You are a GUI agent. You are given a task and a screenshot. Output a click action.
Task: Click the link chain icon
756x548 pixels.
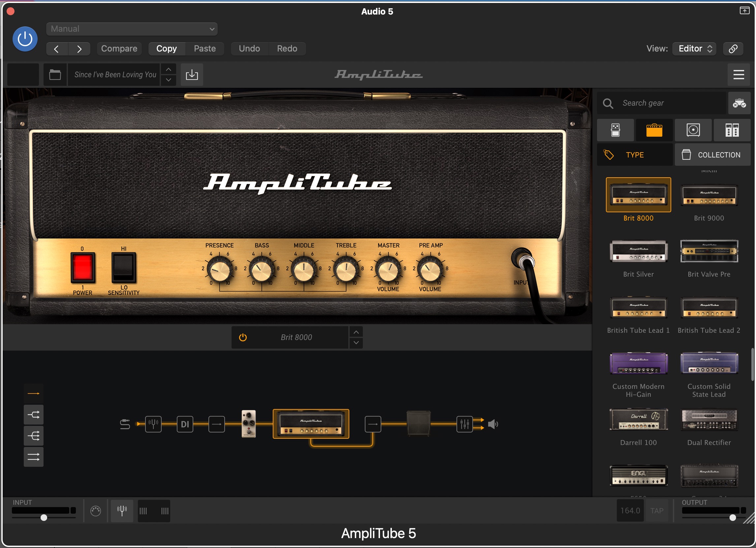click(733, 49)
